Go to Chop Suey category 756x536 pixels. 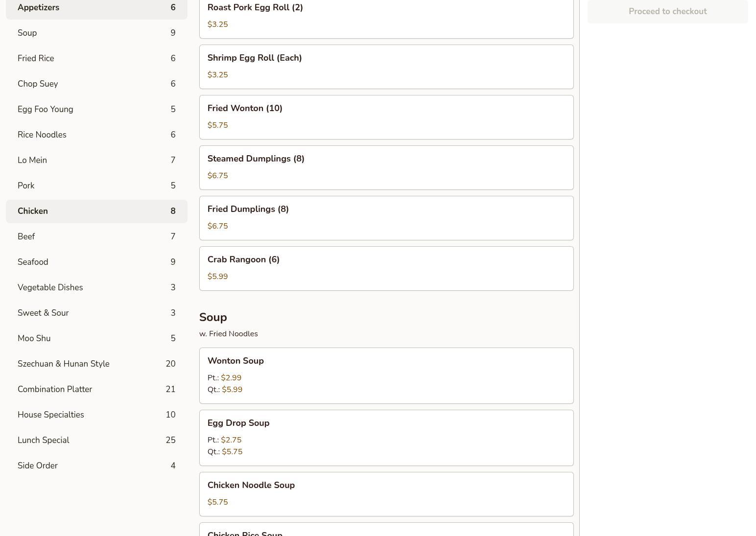tap(96, 84)
